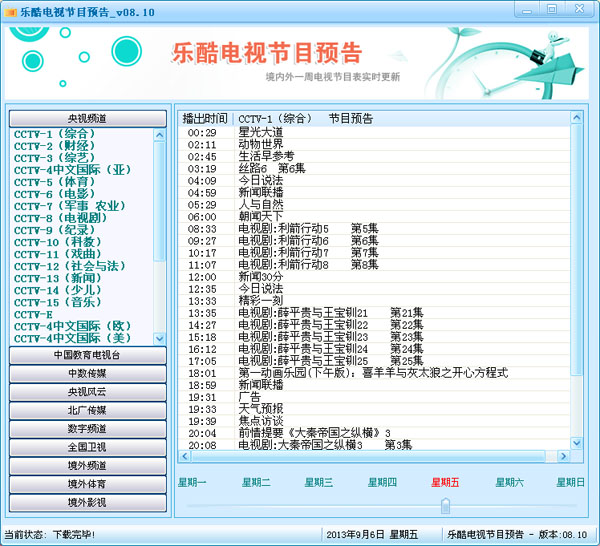Expand the 中国教育电视台 category
Image resolution: width=600 pixels, height=546 pixels.
(88, 355)
